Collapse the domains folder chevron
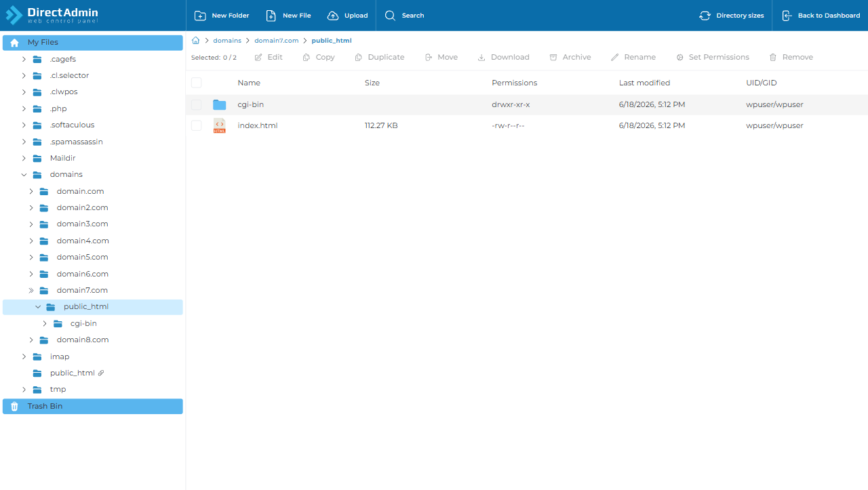Viewport: 868px width, 490px height. pos(24,175)
